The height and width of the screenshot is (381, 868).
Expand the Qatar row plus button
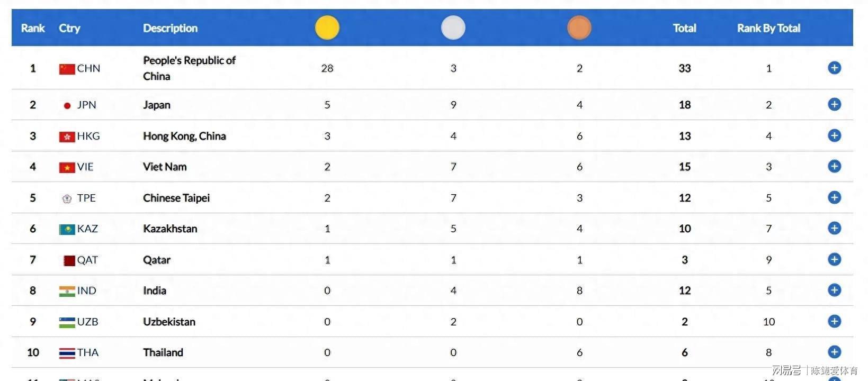(x=834, y=259)
